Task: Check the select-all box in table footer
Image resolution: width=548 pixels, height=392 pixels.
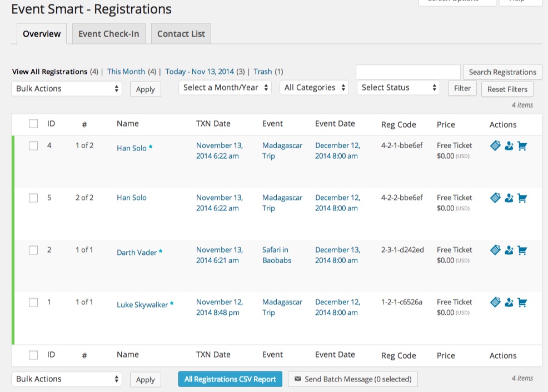Action: [x=33, y=355]
